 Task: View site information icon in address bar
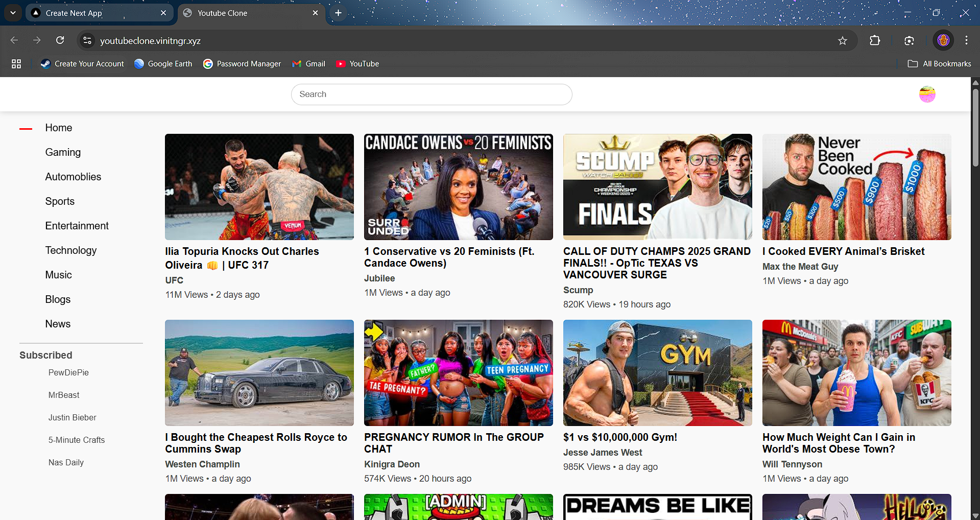(87, 40)
